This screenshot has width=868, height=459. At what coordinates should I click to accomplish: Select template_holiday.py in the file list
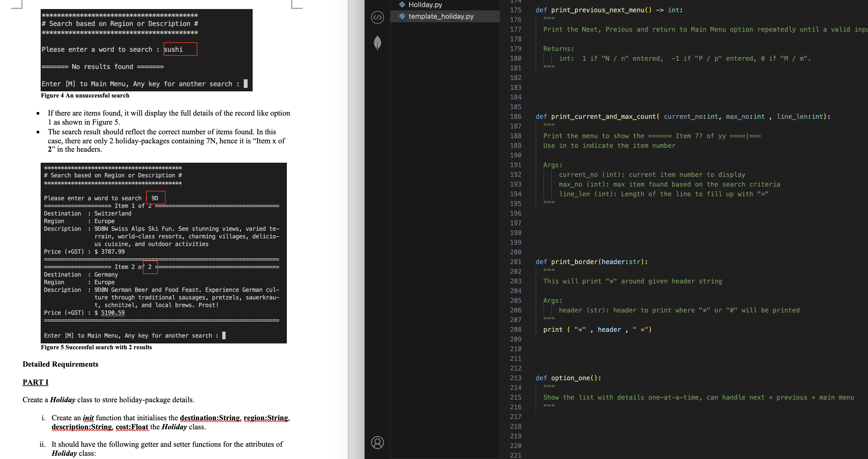pos(441,16)
